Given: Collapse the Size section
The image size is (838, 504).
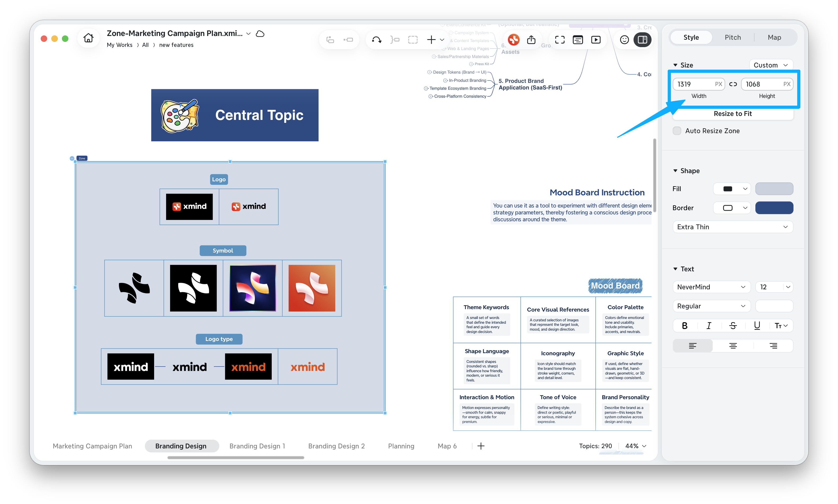Looking at the screenshot, I should click(675, 65).
